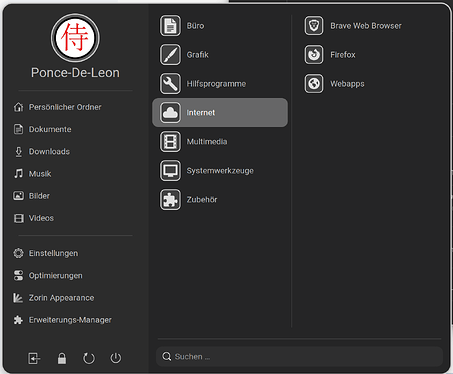
Task: Click the magnifier icon in the search bar
Action: (x=167, y=357)
